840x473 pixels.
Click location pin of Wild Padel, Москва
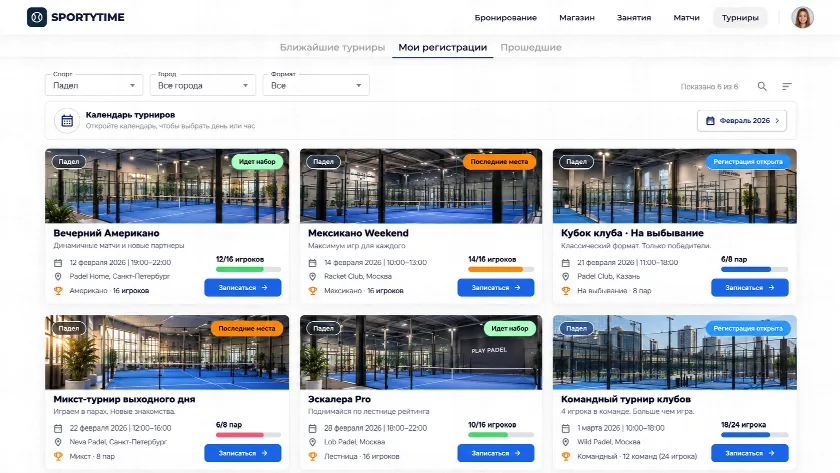565,442
